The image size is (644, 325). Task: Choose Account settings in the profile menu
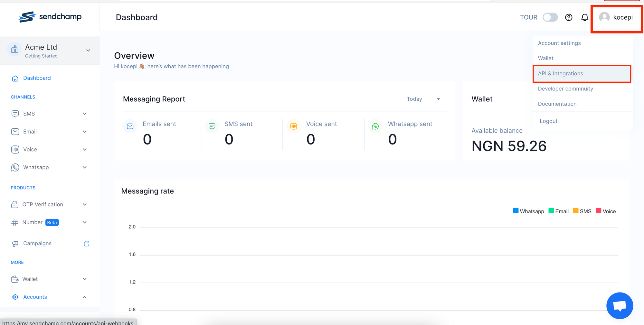click(x=559, y=43)
